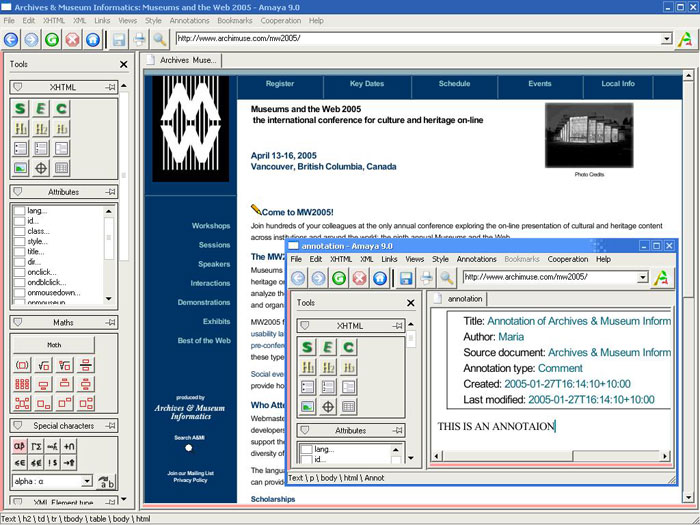Insert Strong (S) element in main Tools

pyautogui.click(x=20, y=108)
